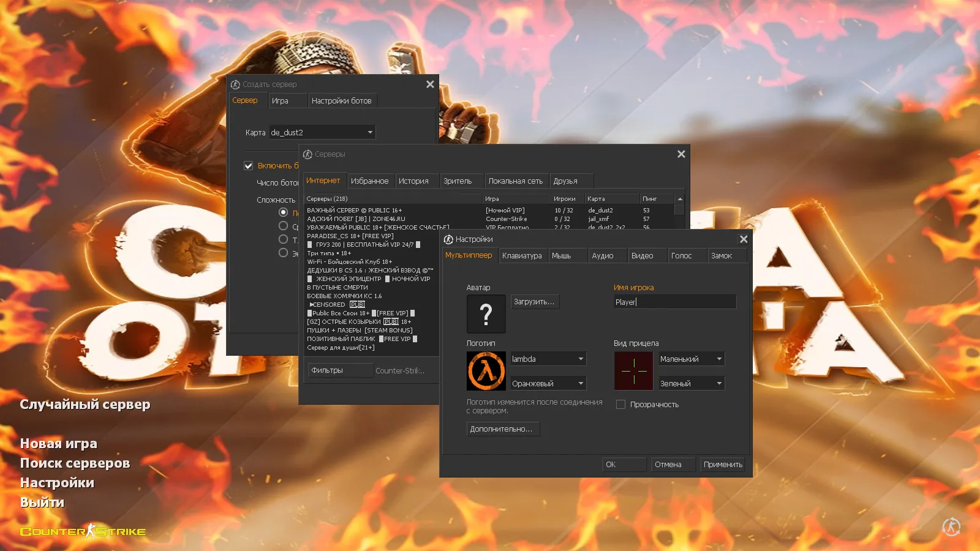Open the Избранное servers tab
The height and width of the screenshot is (551, 980).
[x=369, y=181]
